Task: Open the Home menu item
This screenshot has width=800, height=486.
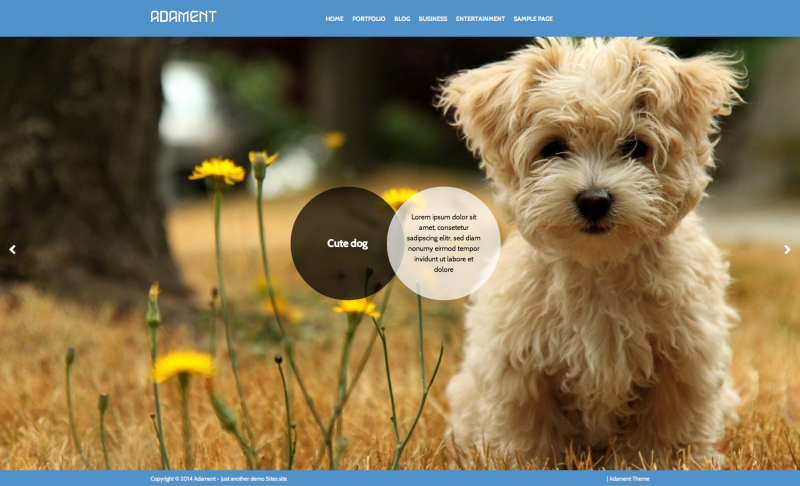Action: coord(334,19)
